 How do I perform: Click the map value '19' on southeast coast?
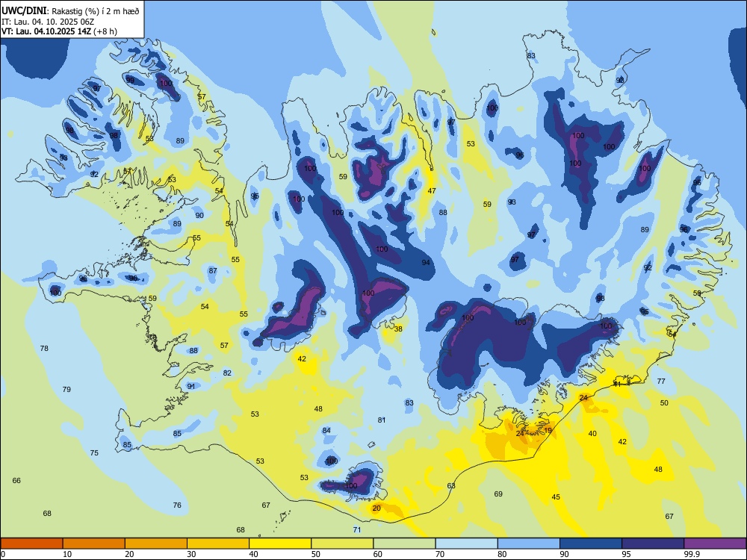[548, 431]
